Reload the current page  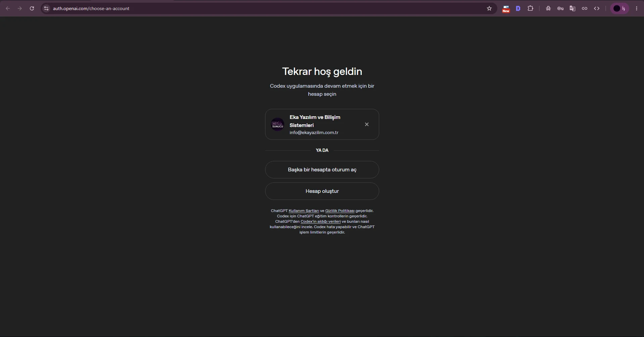pyautogui.click(x=32, y=8)
